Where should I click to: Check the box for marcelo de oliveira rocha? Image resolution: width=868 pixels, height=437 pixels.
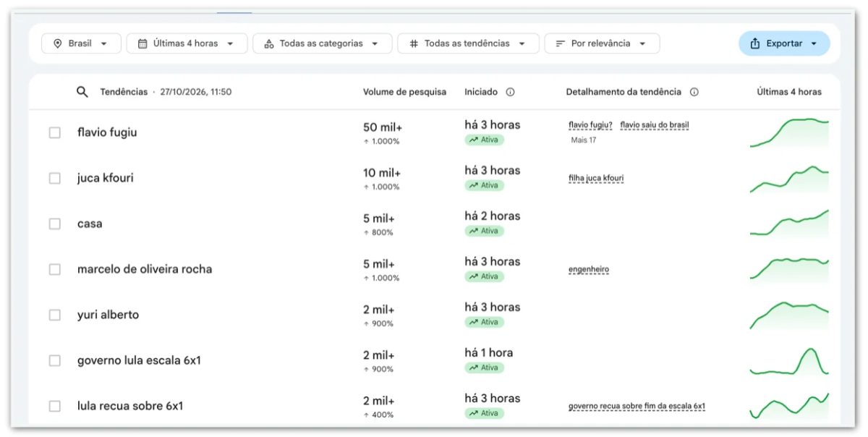pyautogui.click(x=55, y=269)
